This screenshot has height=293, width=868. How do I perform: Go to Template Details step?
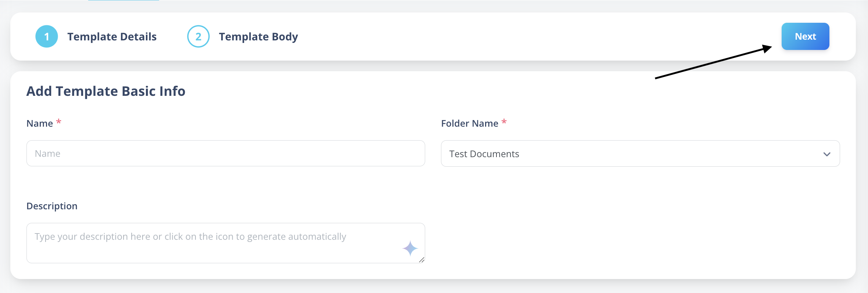pos(112,37)
